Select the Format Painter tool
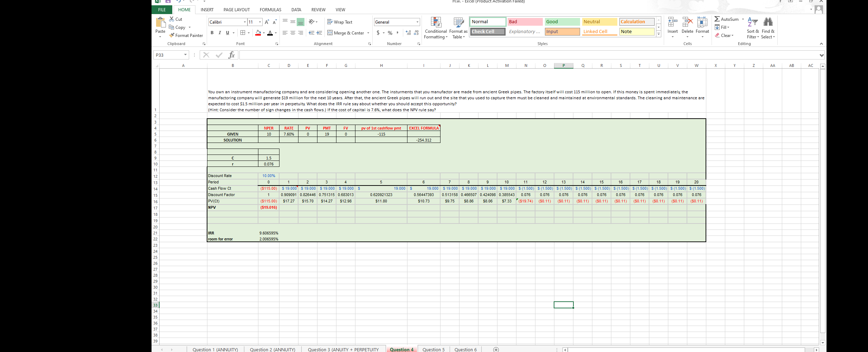 (x=186, y=35)
